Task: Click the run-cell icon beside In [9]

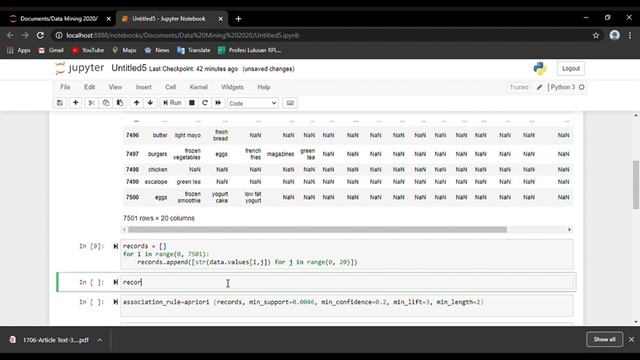Action: [x=116, y=246]
